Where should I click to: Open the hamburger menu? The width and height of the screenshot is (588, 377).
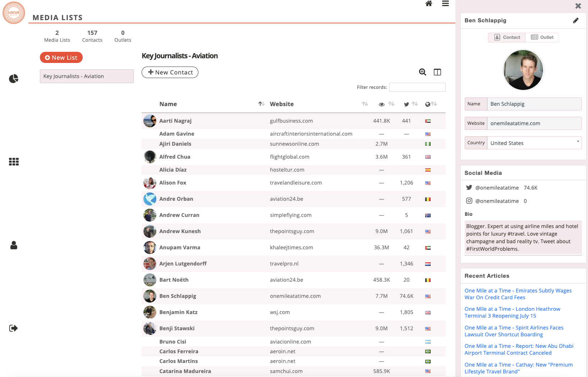(x=445, y=4)
